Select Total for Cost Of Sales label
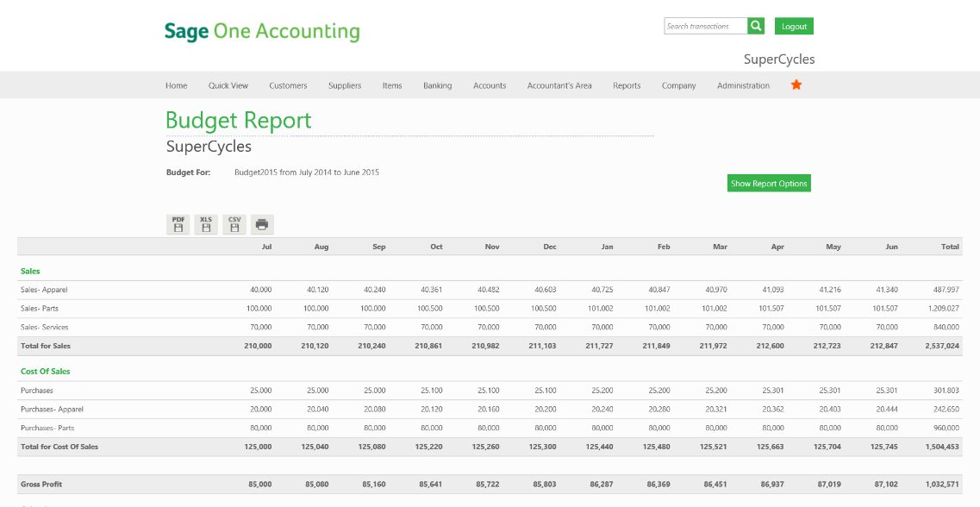980x507 pixels. pos(59,447)
